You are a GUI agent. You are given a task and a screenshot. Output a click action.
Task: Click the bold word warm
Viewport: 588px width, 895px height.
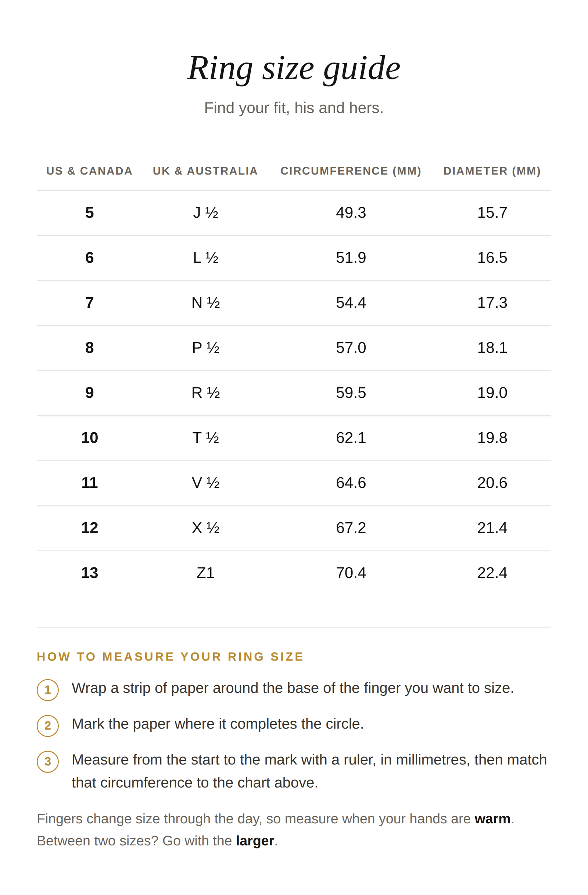[492, 819]
